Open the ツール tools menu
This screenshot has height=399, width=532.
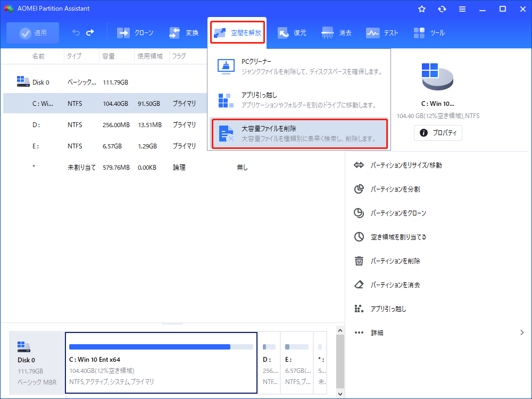click(x=429, y=33)
